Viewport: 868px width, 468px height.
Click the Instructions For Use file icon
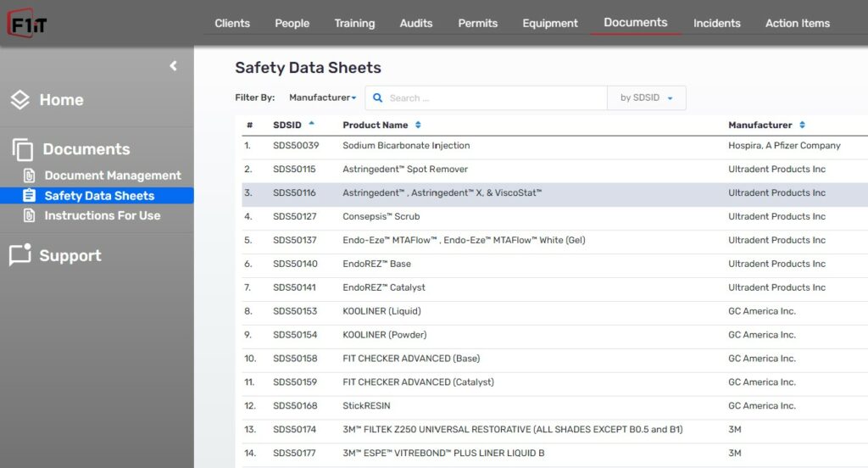(x=30, y=215)
